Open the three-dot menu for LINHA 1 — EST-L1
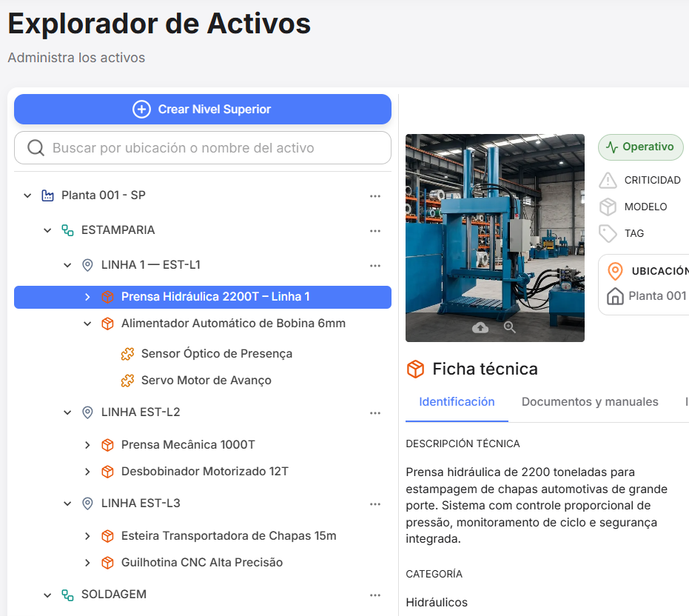Image resolution: width=689 pixels, height=616 pixels. (x=374, y=266)
